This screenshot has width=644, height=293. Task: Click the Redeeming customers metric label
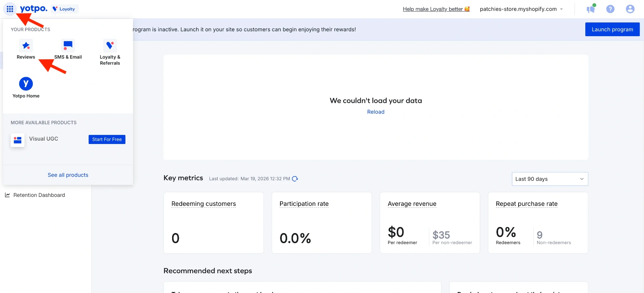pyautogui.click(x=204, y=204)
